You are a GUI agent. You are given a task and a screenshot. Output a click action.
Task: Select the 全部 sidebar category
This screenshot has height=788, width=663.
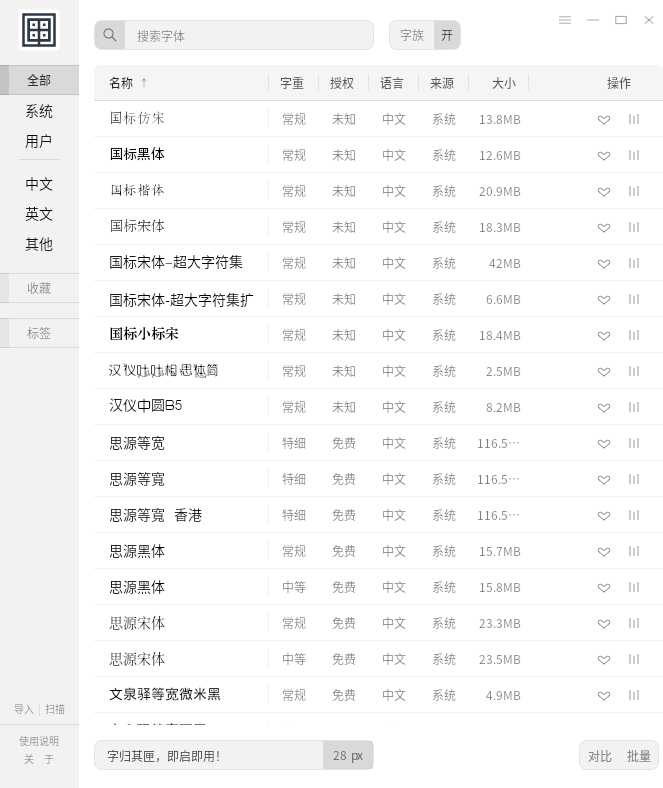pyautogui.click(x=39, y=80)
